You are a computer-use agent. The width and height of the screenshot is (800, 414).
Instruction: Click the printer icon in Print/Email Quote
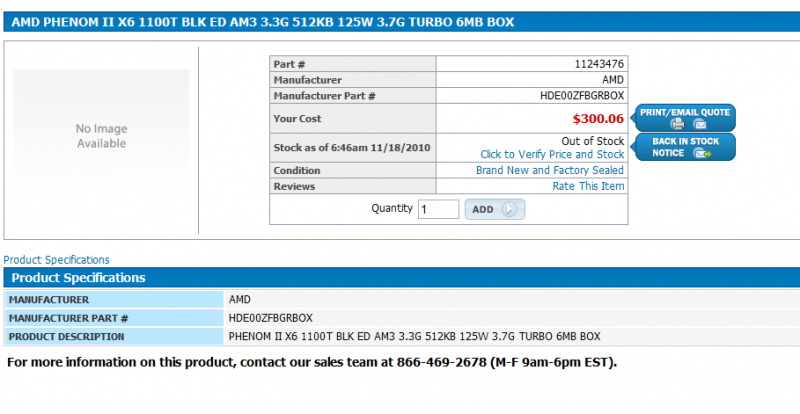coord(677,124)
